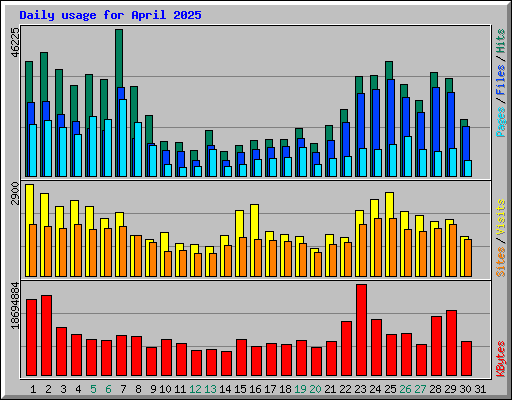Click the 46225 hits axis value
Image resolution: width=512 pixels, height=400 pixels.
(15, 42)
